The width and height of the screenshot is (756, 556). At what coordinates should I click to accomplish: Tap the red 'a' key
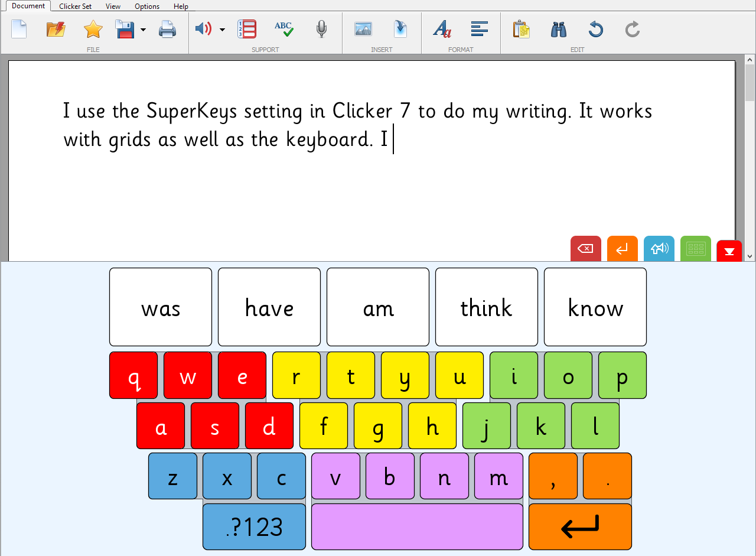[161, 425]
